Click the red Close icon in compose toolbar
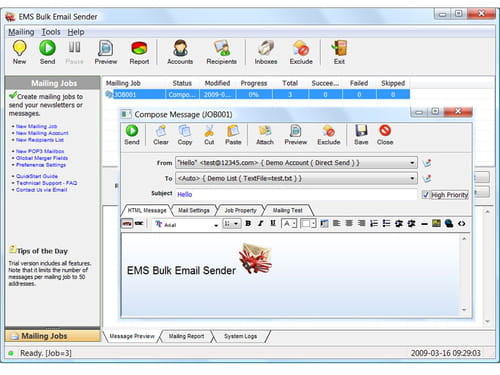This screenshot has width=500, height=375. click(385, 135)
